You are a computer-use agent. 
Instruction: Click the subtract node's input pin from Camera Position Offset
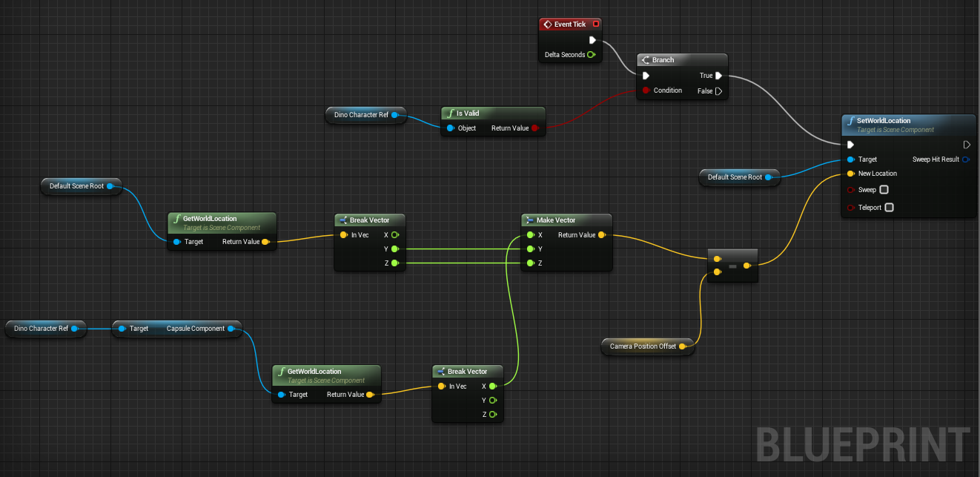[x=717, y=273]
